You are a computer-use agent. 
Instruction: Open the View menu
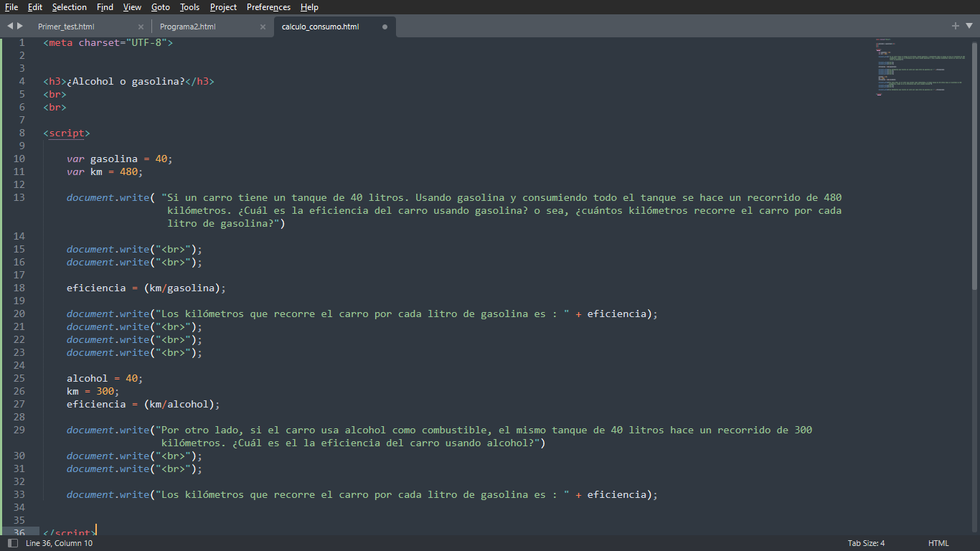(132, 7)
